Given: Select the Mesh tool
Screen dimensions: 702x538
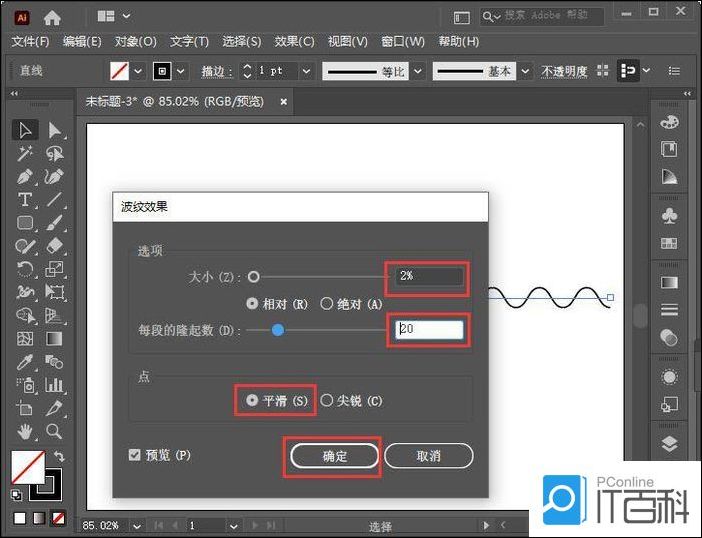Looking at the screenshot, I should [x=25, y=339].
